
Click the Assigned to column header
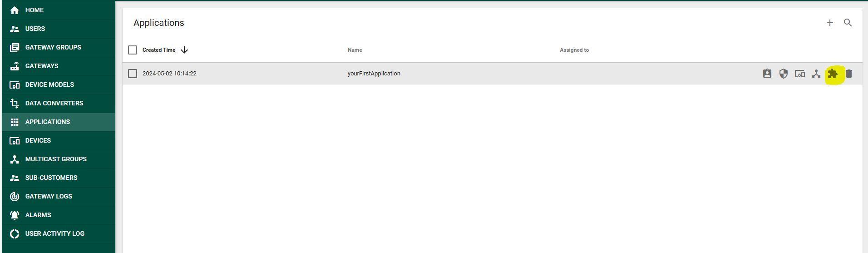click(574, 50)
